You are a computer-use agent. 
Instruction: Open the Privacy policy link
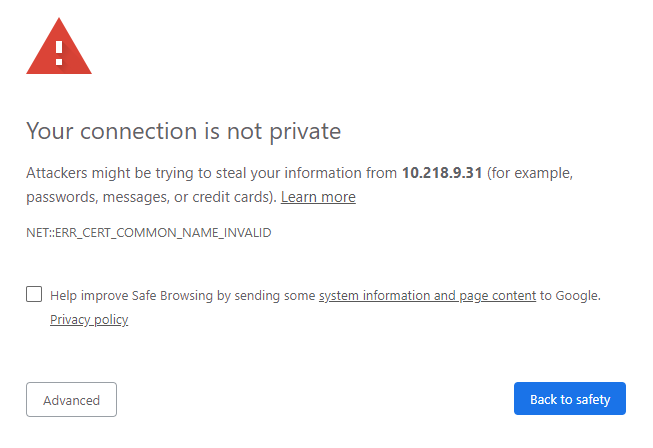click(89, 320)
